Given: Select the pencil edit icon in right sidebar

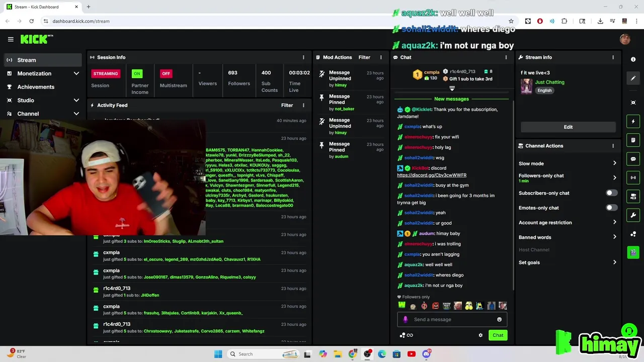Looking at the screenshot, I should tap(633, 78).
